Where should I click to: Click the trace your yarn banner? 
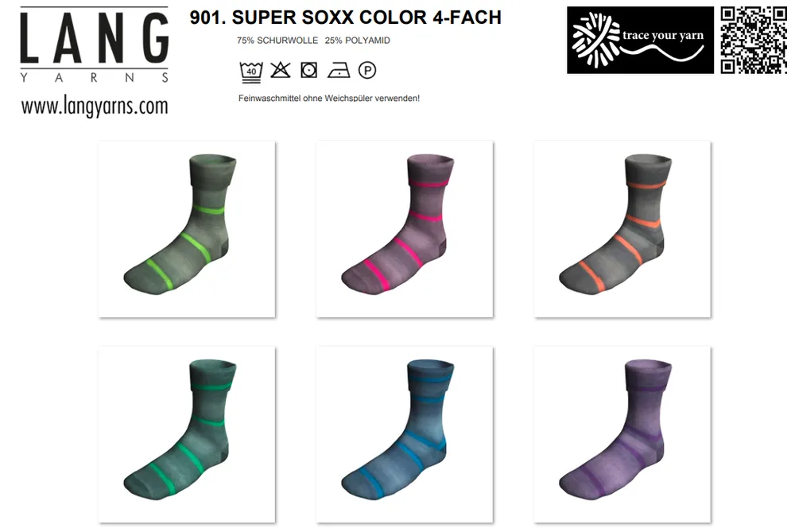pos(640,40)
